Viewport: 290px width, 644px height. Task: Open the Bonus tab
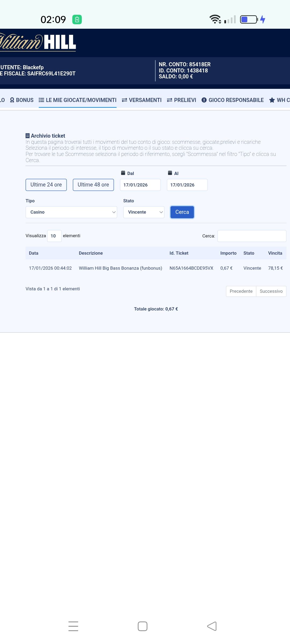tap(22, 100)
